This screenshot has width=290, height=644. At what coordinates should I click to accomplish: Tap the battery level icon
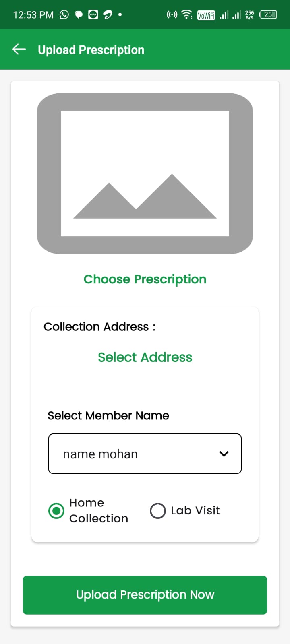(268, 15)
